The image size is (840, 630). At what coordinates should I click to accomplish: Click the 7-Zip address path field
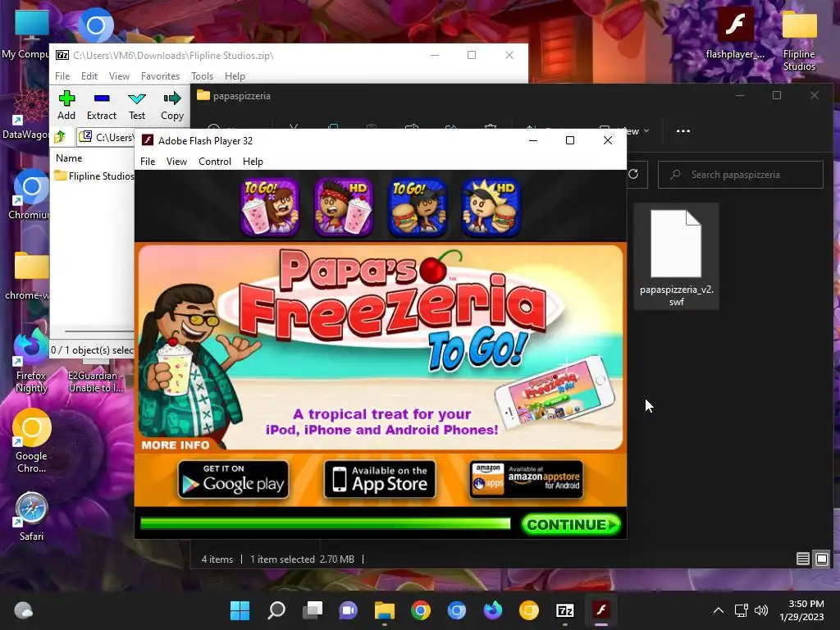[106, 137]
